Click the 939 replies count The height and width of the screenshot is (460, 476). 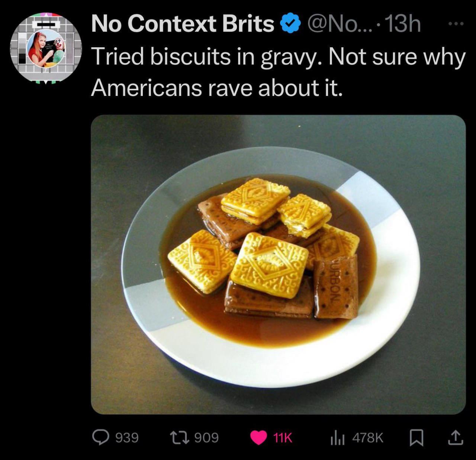(127, 438)
